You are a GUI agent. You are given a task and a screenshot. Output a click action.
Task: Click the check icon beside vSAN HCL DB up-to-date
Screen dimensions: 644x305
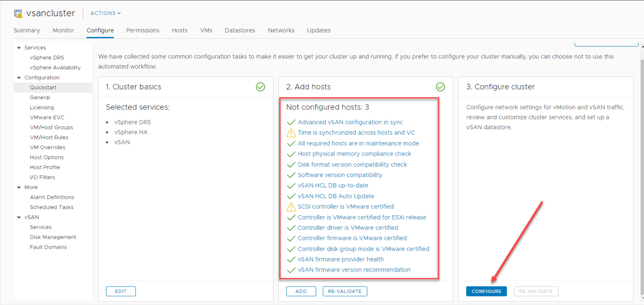tap(291, 185)
